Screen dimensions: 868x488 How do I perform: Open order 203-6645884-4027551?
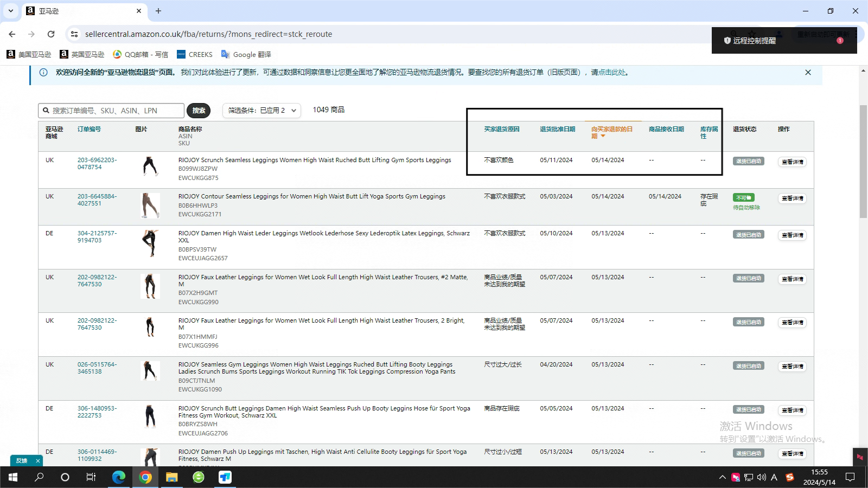tap(97, 200)
